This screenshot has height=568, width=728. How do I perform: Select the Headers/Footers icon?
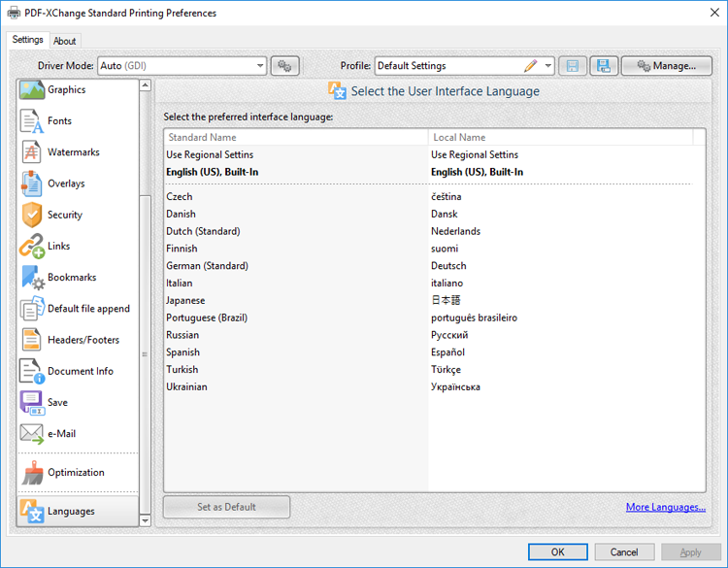point(32,340)
